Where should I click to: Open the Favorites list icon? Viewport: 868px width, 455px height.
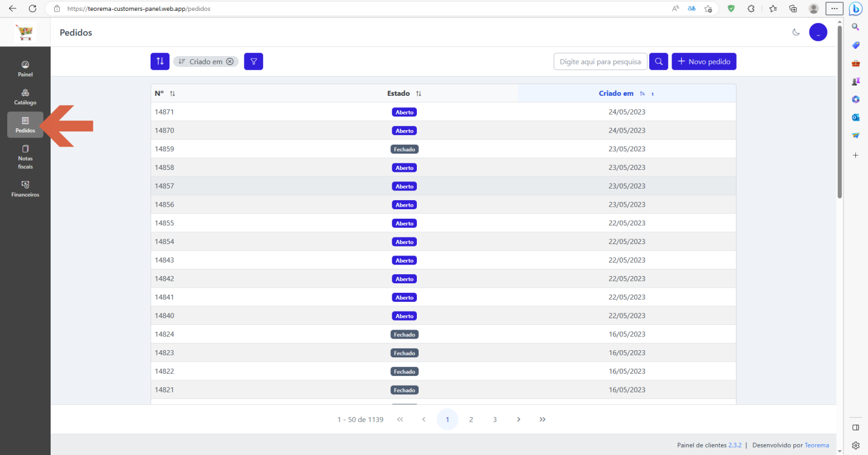(773, 8)
